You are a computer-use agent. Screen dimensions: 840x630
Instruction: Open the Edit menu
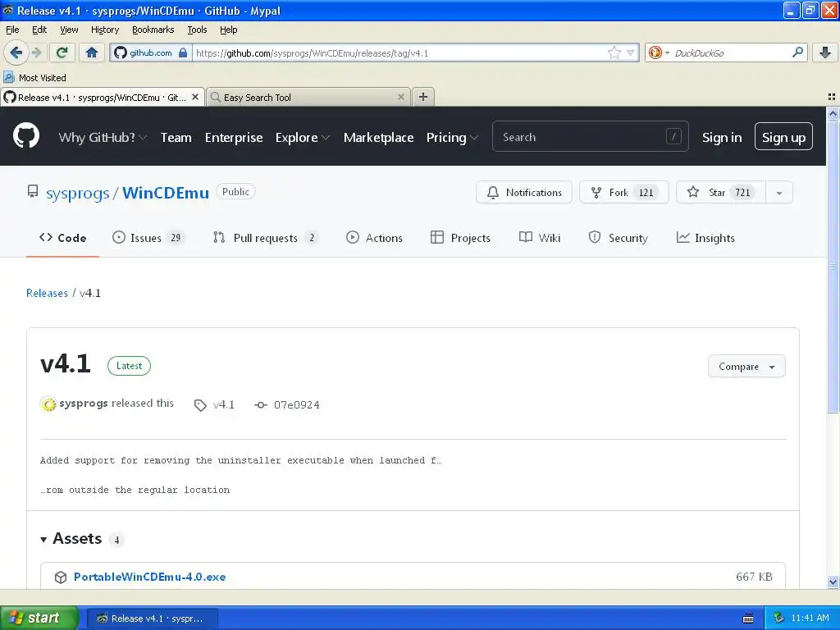[x=39, y=30]
